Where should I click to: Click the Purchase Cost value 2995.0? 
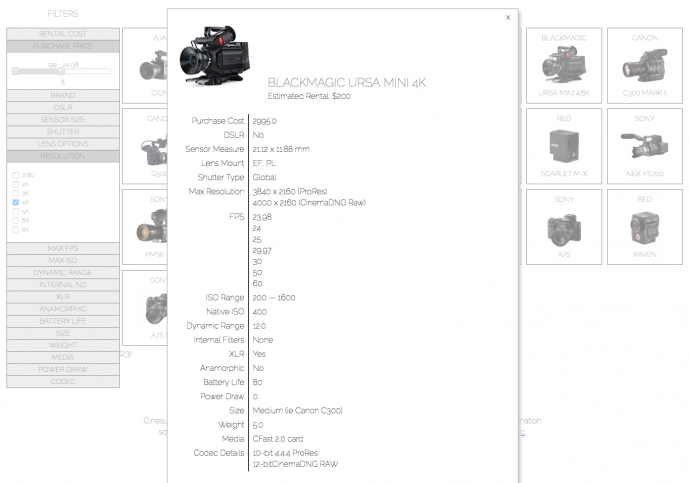pos(264,121)
